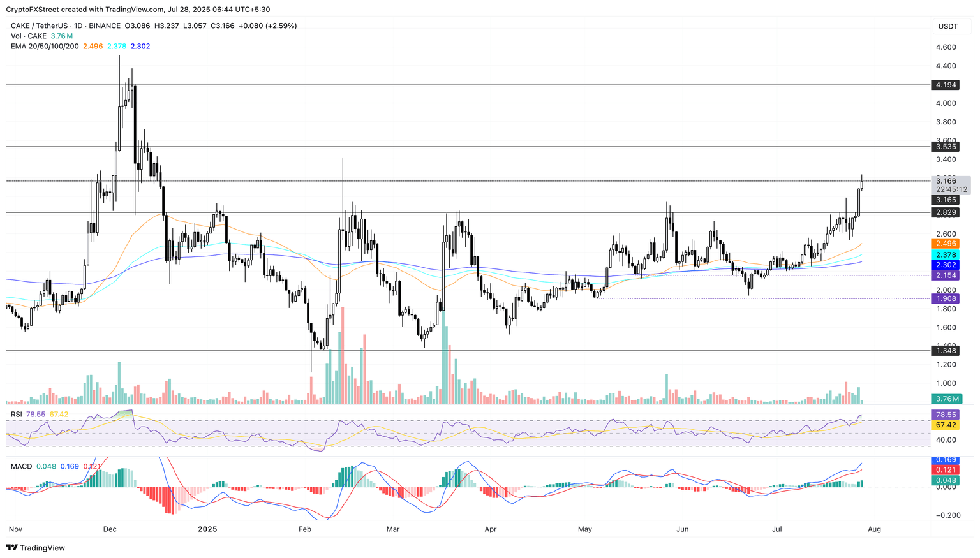Image resolution: width=980 pixels, height=558 pixels.
Task: Click the close value C3.166 in header
Action: click(x=223, y=26)
